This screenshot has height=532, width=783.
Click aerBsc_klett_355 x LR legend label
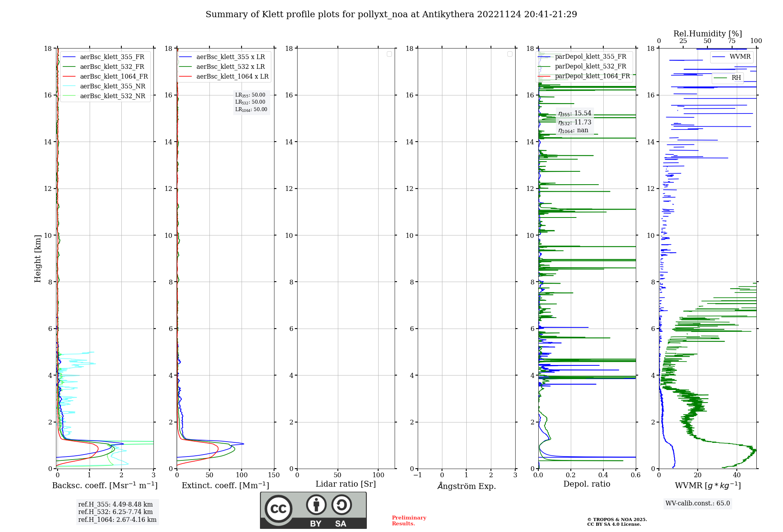click(231, 57)
